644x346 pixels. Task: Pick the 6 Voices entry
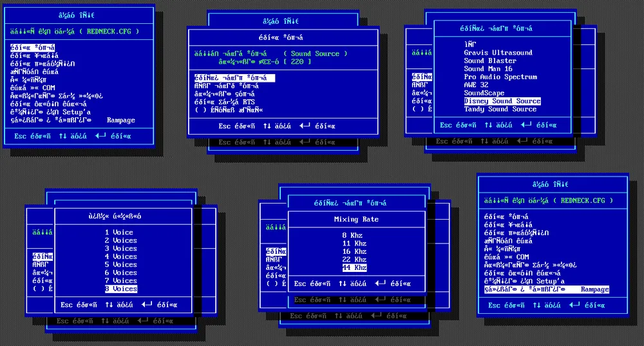[x=120, y=273]
